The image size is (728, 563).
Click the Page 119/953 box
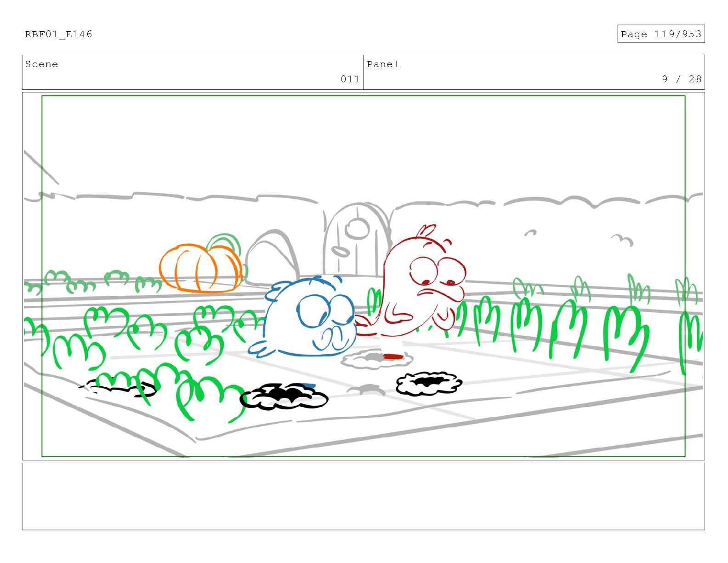[661, 34]
